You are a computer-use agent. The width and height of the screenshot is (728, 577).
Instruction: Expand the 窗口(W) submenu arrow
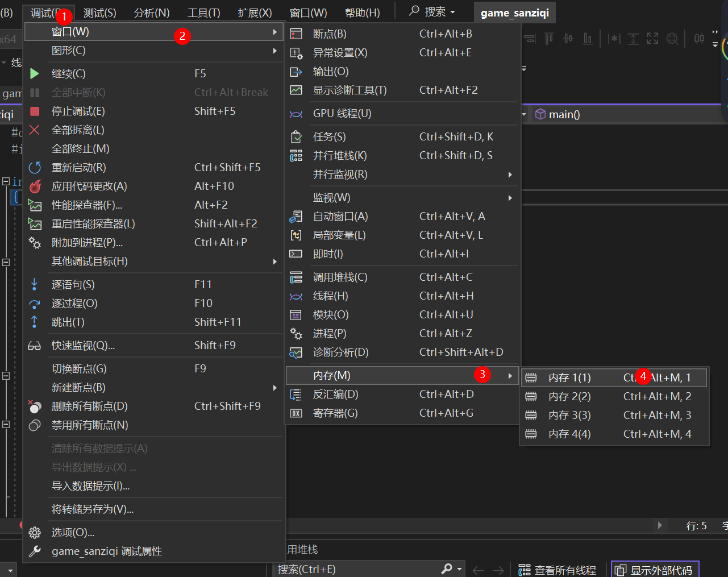point(275,32)
